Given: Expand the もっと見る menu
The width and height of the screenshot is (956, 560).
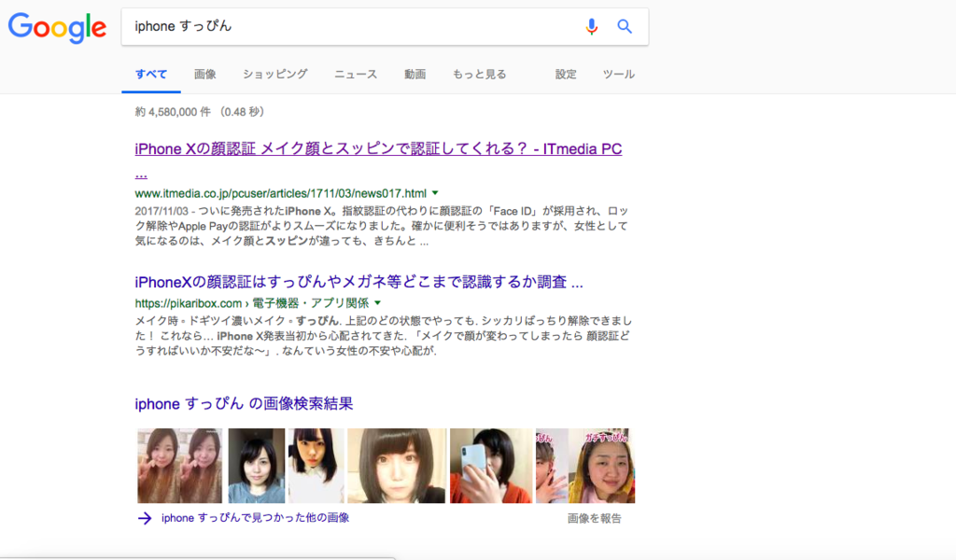Looking at the screenshot, I should coord(479,75).
